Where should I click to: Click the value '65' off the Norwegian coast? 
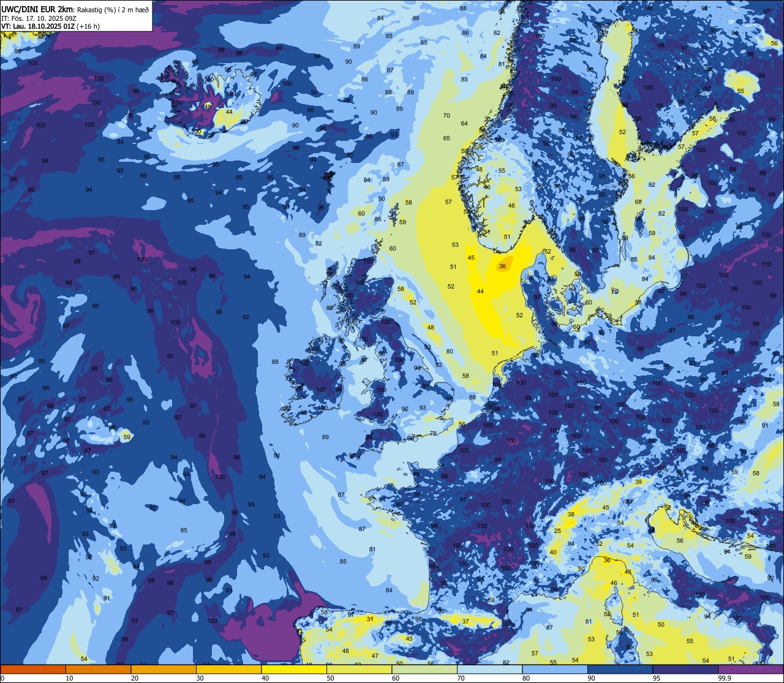pyautogui.click(x=447, y=138)
